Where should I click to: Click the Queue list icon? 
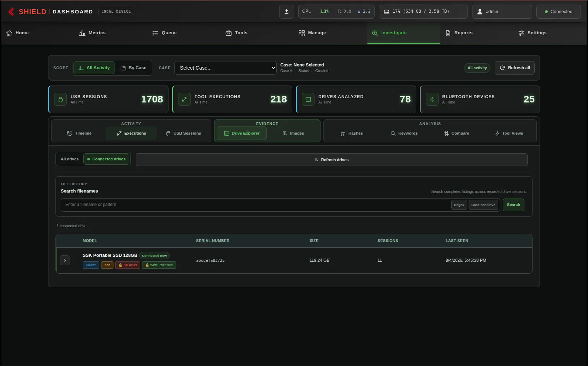(155, 33)
